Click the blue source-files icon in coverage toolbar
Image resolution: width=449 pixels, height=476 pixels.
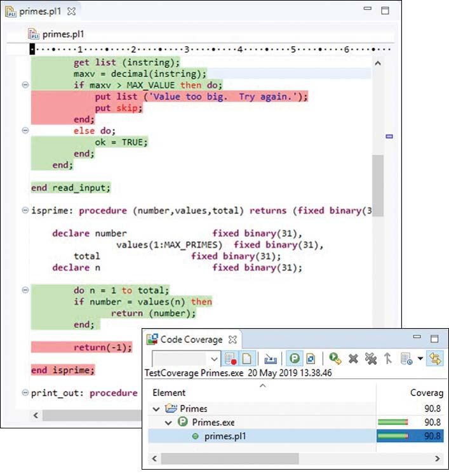[311, 359]
